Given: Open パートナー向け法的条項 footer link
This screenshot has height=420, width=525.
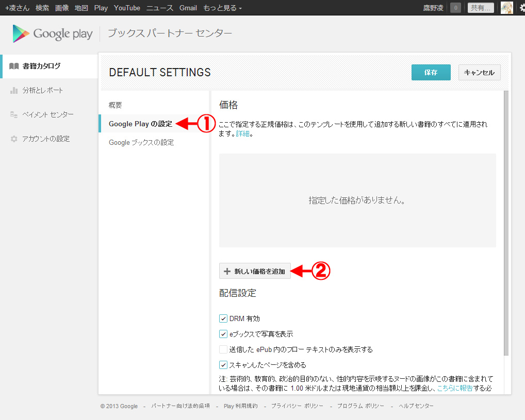Looking at the screenshot, I should pyautogui.click(x=181, y=406).
